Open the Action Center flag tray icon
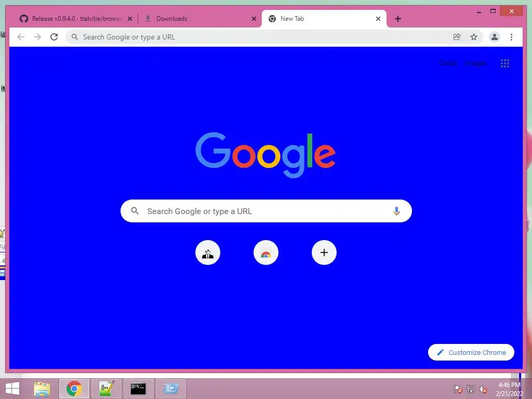This screenshot has width=532, height=399. click(x=458, y=389)
